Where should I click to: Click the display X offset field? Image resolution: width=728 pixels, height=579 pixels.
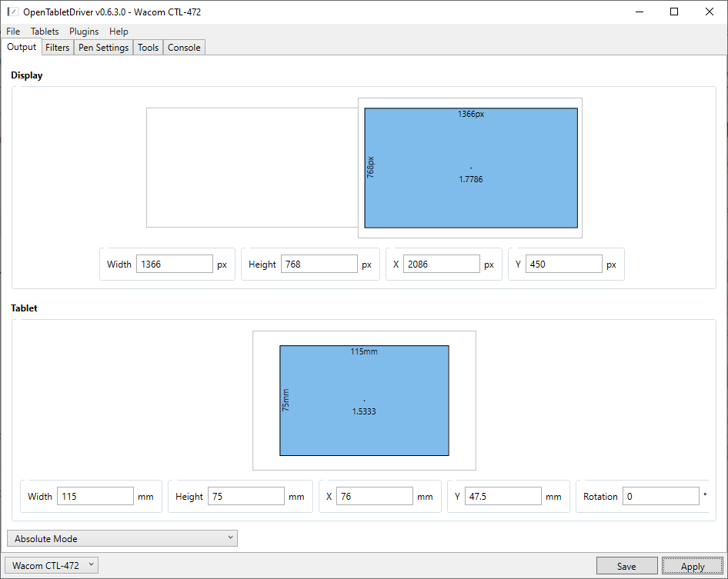tap(441, 264)
